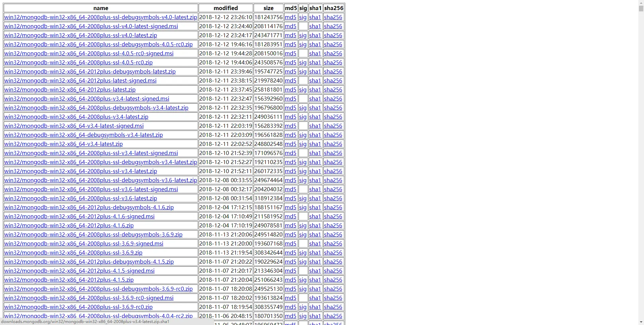Open the 2008plus-ssl-debugsymbols-v3.4-latest.zip link

click(101, 162)
